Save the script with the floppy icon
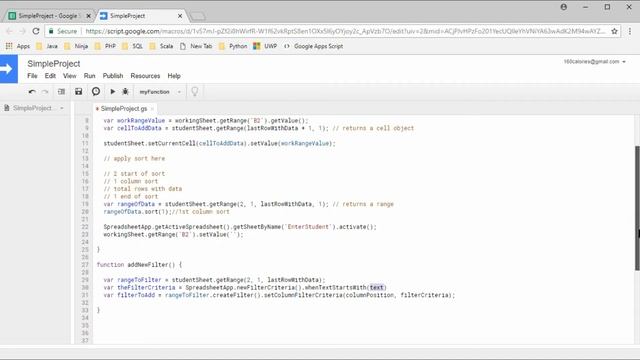This screenshot has width=640, height=360. point(78,92)
